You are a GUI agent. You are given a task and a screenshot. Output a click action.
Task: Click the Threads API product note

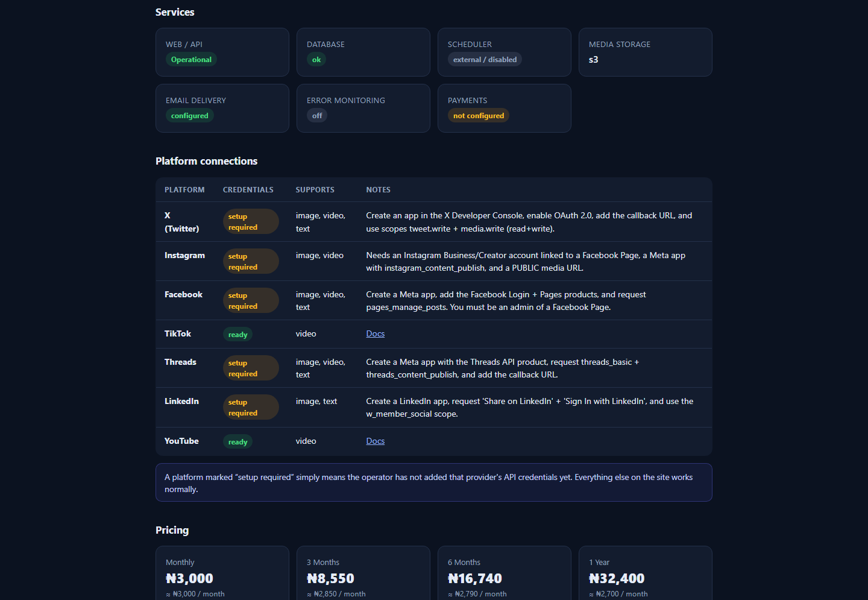pos(503,368)
